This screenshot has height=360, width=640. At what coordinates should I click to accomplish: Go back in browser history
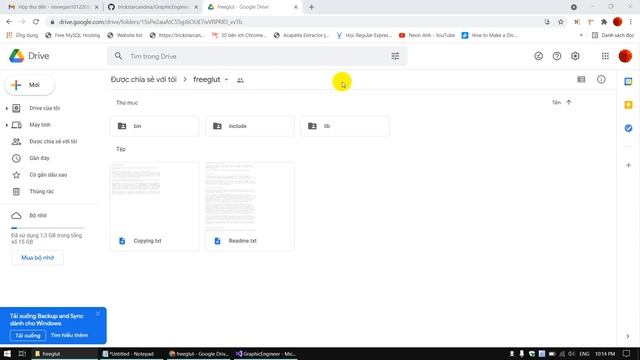pos(9,22)
